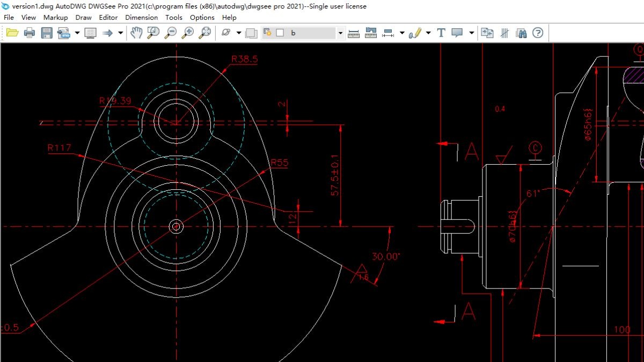Select the Pan hand tool

(136, 33)
